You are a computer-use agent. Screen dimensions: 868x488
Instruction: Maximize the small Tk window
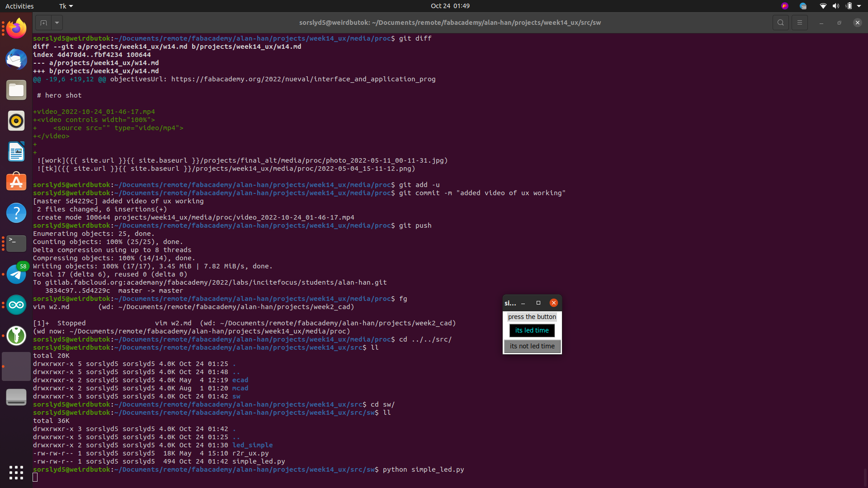click(x=538, y=303)
